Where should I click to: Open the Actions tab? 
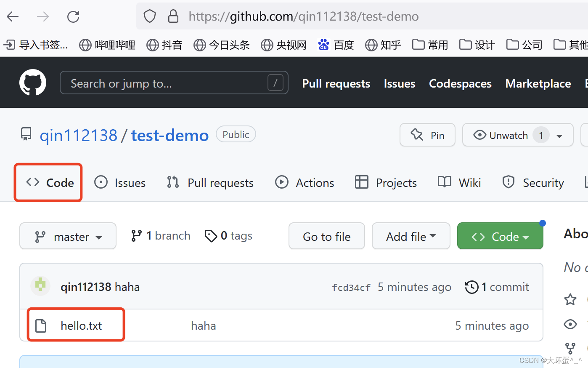point(305,183)
